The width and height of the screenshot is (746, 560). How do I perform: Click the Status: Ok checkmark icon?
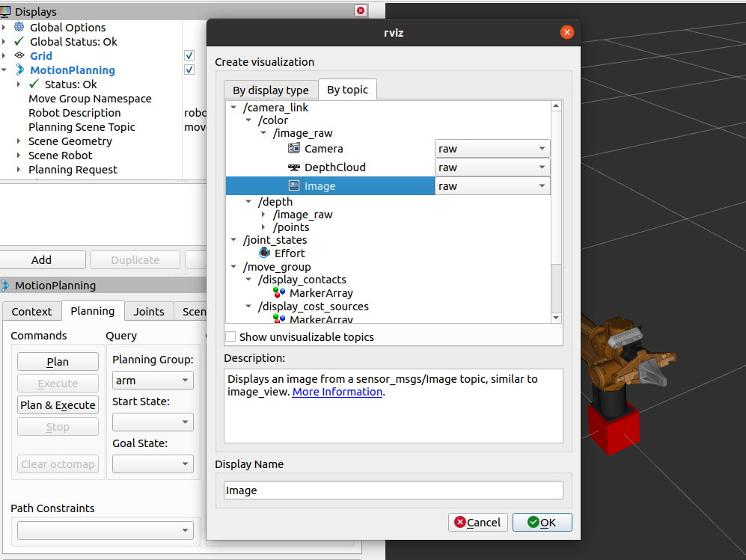pyautogui.click(x=34, y=84)
